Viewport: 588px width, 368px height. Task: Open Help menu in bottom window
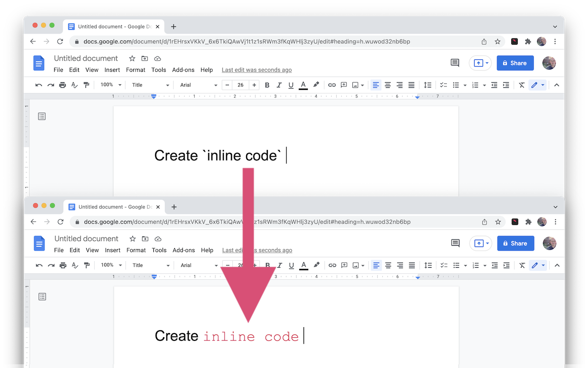click(207, 250)
